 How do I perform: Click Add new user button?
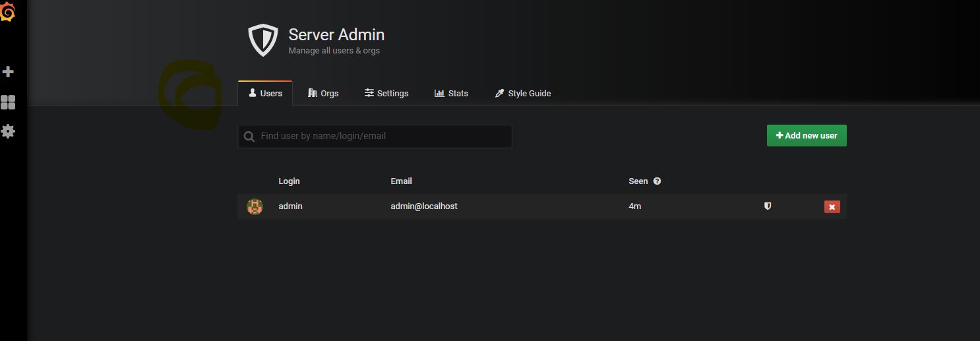[807, 135]
